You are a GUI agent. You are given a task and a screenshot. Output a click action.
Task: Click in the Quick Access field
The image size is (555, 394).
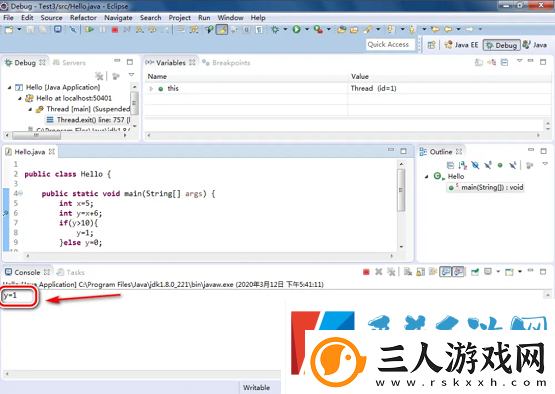tap(390, 45)
